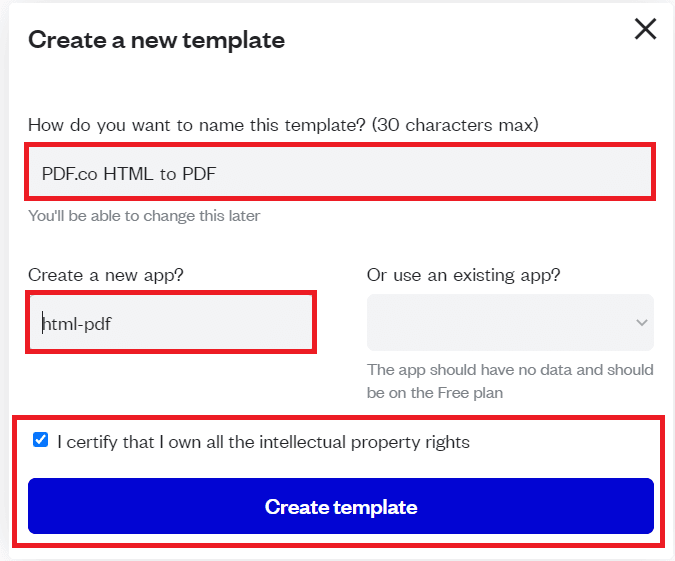The image size is (675, 561).
Task: Tick the intellectual property rights checkbox
Action: point(41,440)
